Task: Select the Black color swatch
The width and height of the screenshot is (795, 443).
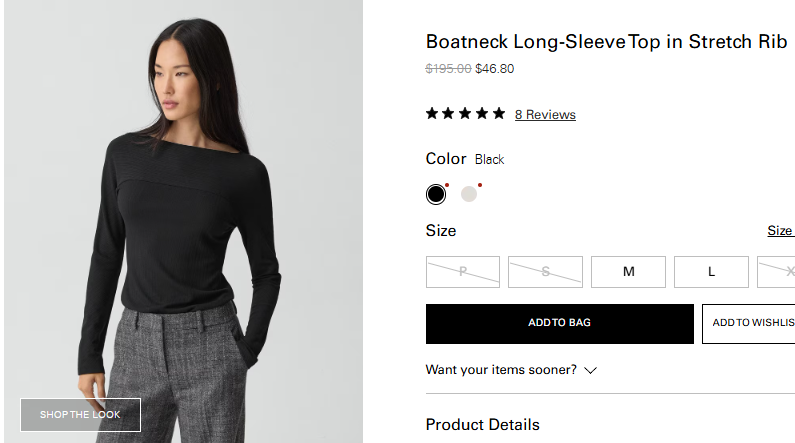Action: point(436,194)
